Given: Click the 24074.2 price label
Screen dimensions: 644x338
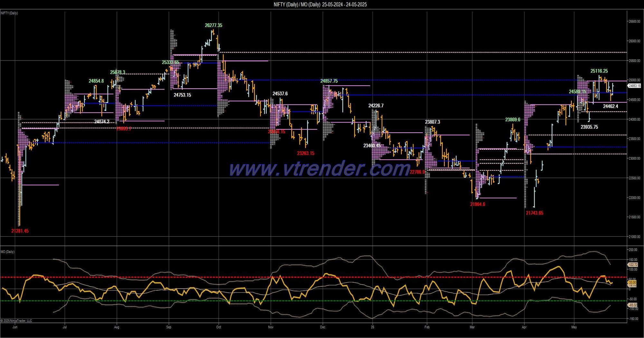Looking at the screenshot, I should pos(102,122).
